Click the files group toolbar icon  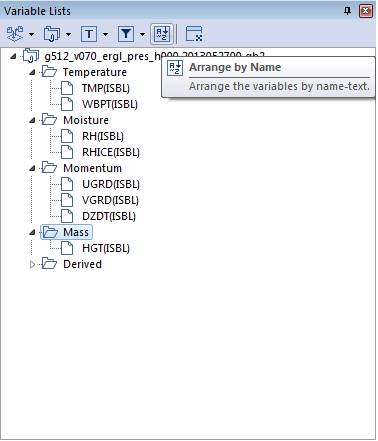[x=52, y=34]
